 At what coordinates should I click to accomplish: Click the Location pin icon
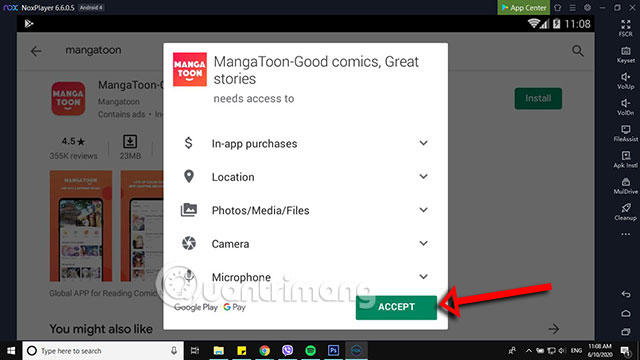pyautogui.click(x=189, y=176)
